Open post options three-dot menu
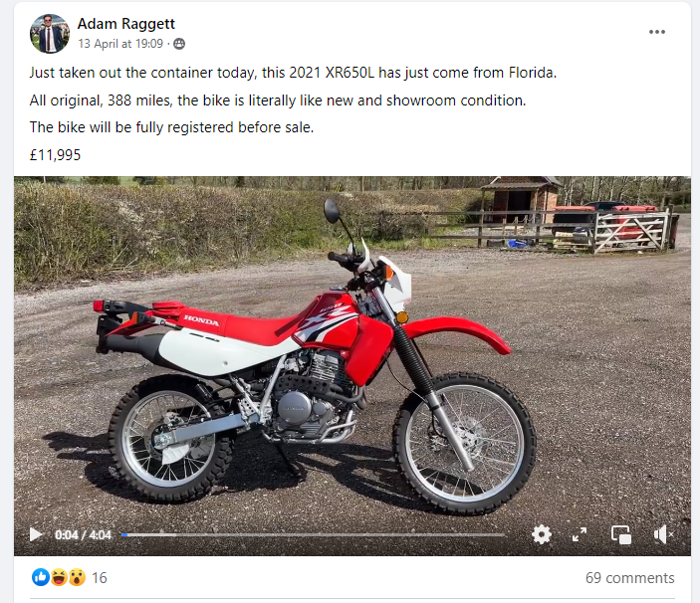 point(657,32)
